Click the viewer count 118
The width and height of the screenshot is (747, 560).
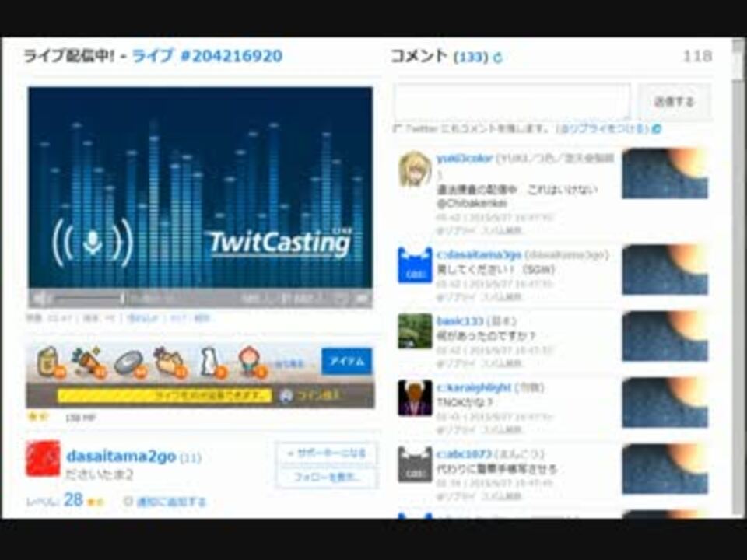[697, 56]
